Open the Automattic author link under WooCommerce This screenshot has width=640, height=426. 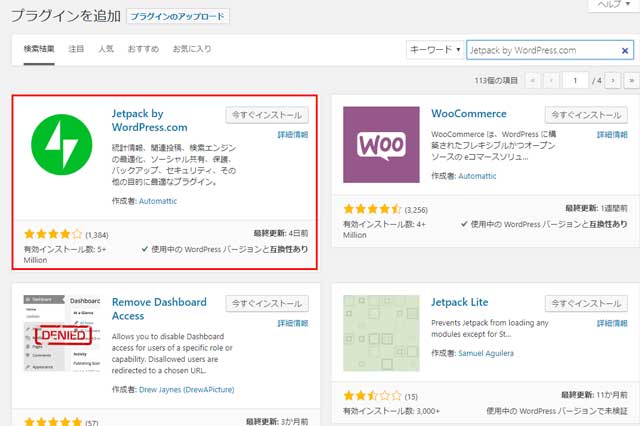[477, 176]
